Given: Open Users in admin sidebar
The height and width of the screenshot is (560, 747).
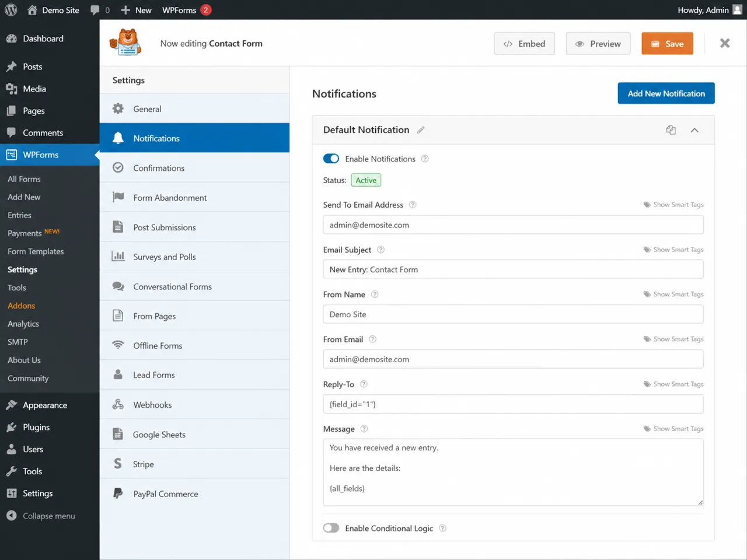Looking at the screenshot, I should click(50, 449).
